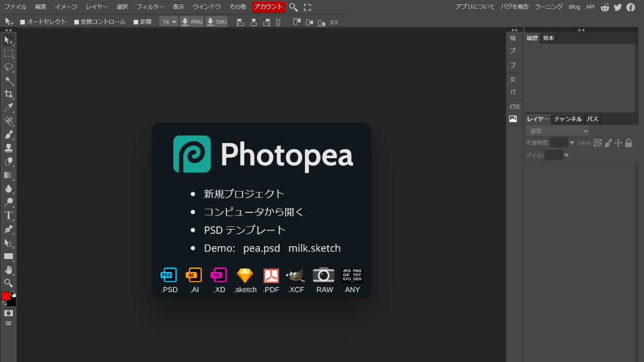Toggle Quick Mask mode icon
This screenshot has width=644, height=362.
[9, 313]
